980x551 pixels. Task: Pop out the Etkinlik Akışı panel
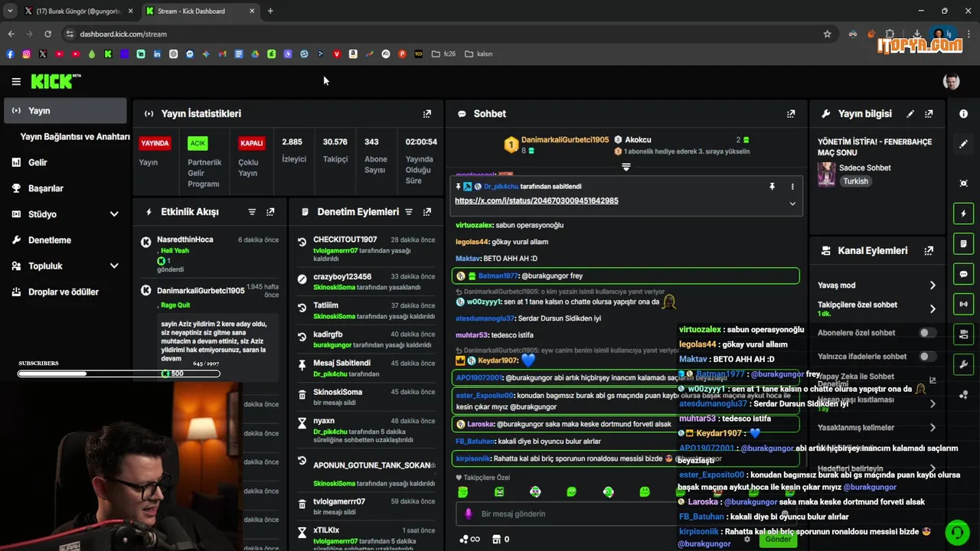[270, 212]
